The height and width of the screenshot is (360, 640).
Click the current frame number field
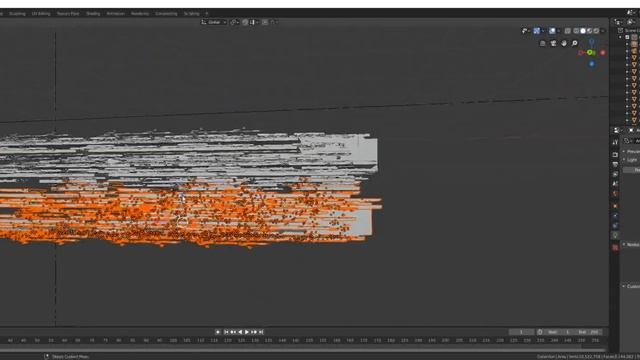pyautogui.click(x=521, y=332)
